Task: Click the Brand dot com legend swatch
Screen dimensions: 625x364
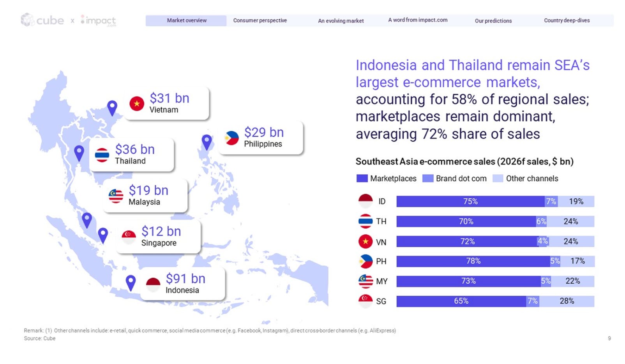Action: point(428,178)
